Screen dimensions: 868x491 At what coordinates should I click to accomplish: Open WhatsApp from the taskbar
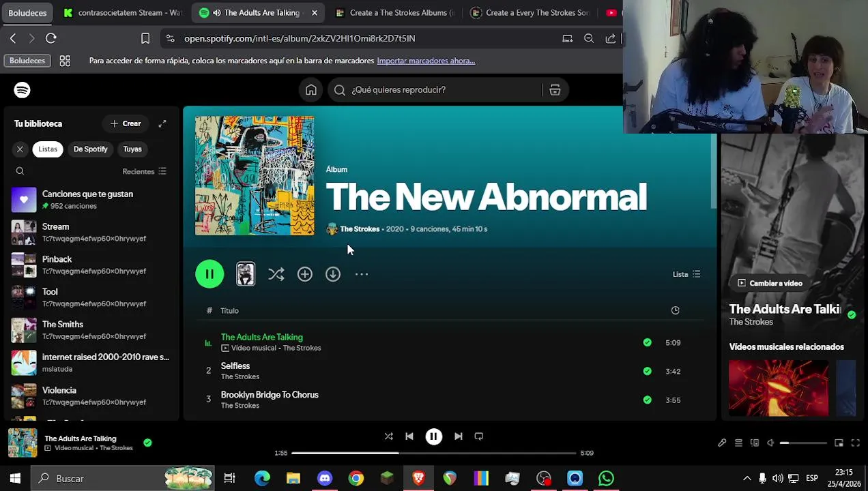[x=606, y=479]
